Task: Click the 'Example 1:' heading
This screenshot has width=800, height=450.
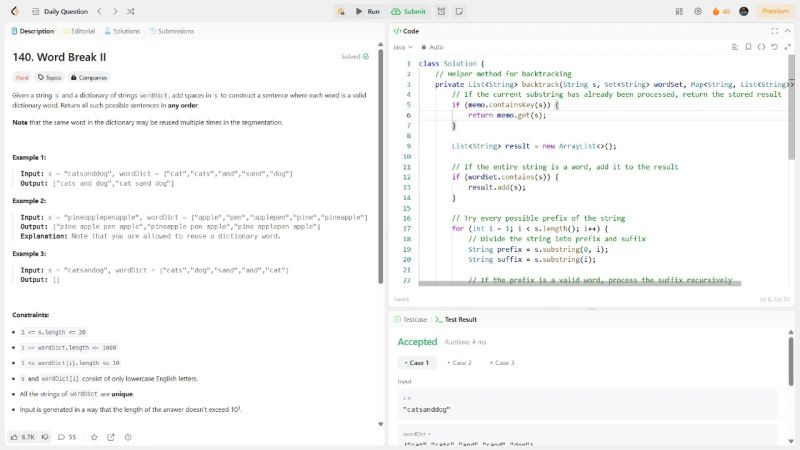Action: (x=29, y=157)
